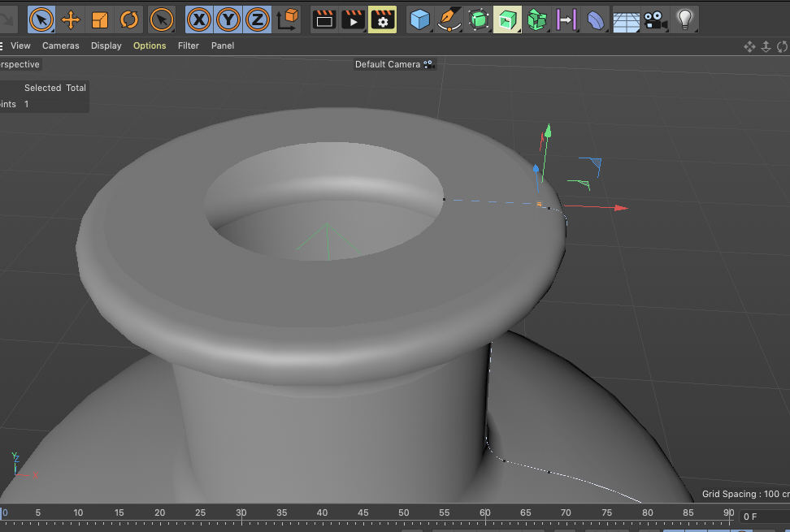Open the Spline Pen tools palette
The height and width of the screenshot is (532, 790).
click(449, 19)
